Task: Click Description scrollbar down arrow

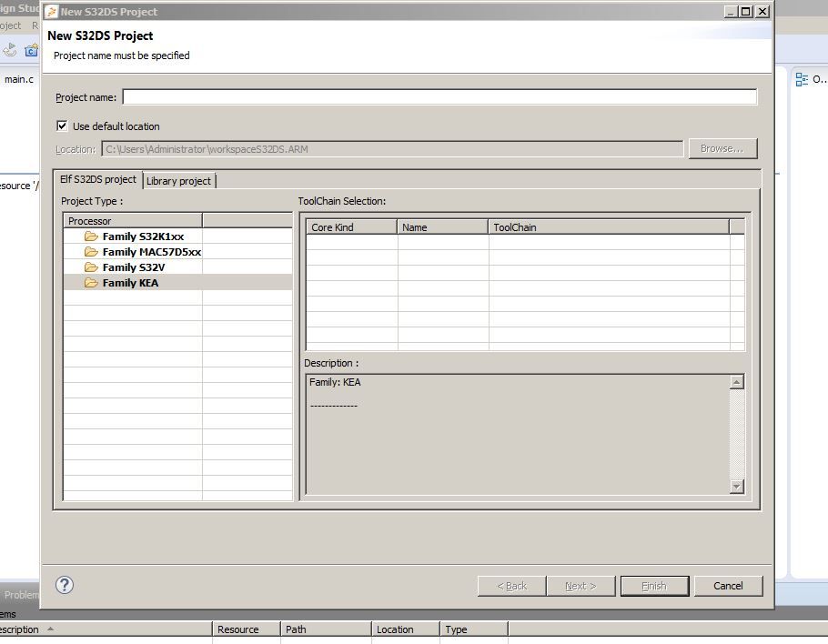Action: coord(737,486)
